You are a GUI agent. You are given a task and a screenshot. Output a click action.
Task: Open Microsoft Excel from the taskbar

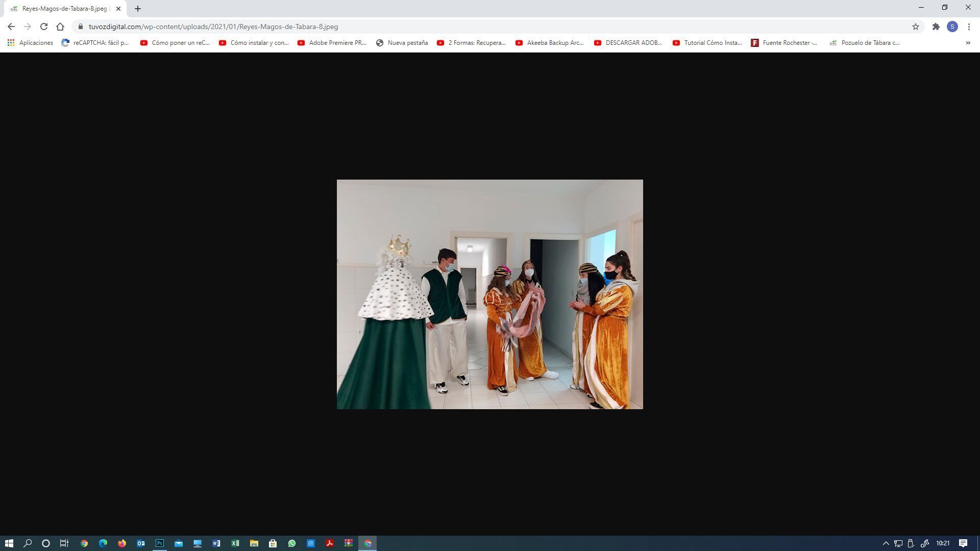click(x=235, y=543)
